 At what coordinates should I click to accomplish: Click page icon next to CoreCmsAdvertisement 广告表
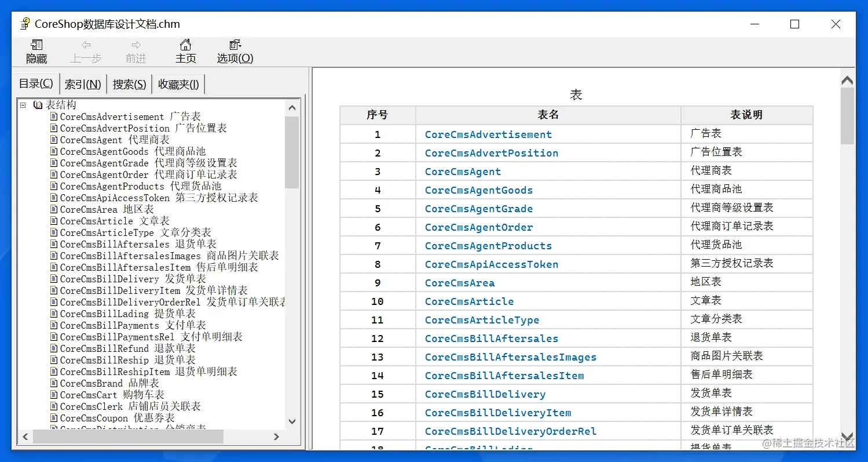tap(54, 117)
